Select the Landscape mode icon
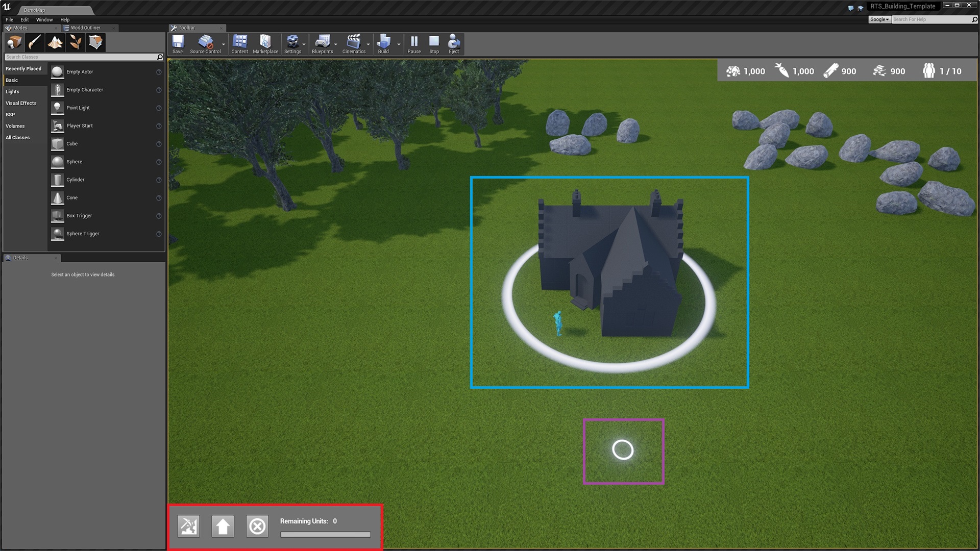The image size is (980, 551). [x=55, y=42]
